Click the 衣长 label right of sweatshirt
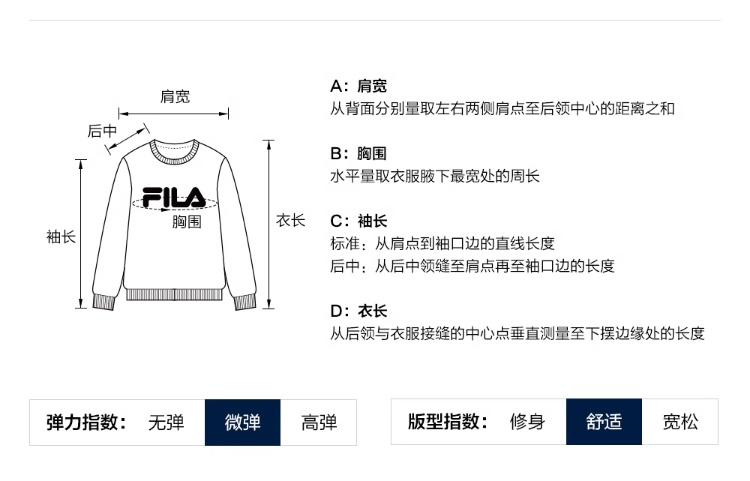 [x=291, y=220]
